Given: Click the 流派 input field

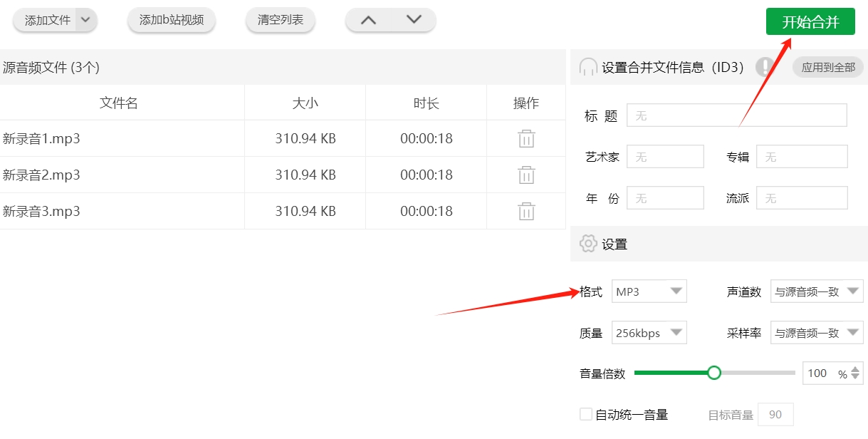Looking at the screenshot, I should click(802, 198).
